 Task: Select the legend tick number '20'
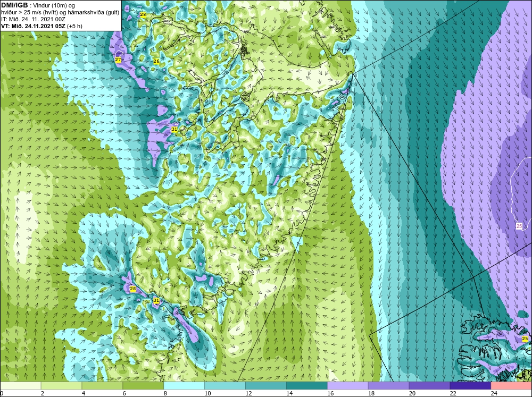point(412,393)
